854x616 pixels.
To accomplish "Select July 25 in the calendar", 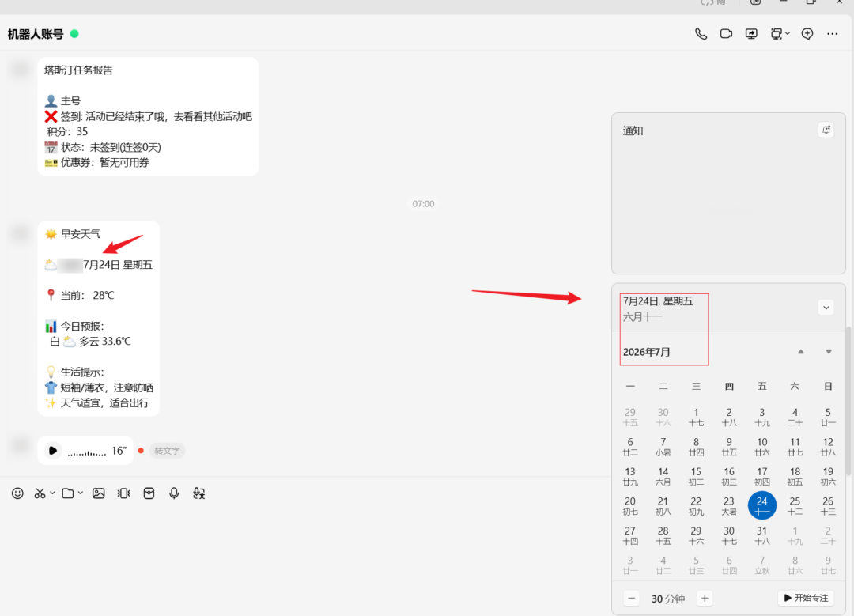I will (795, 505).
